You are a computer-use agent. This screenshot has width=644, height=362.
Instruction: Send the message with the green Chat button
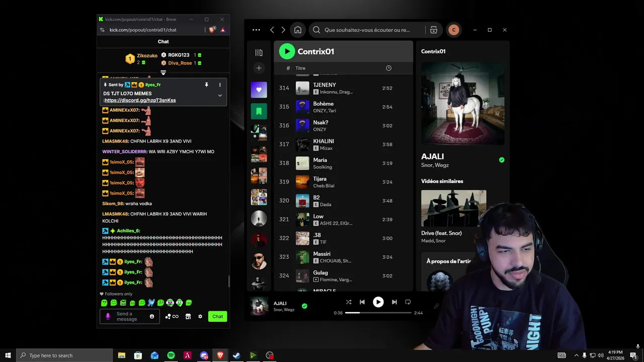click(x=217, y=316)
